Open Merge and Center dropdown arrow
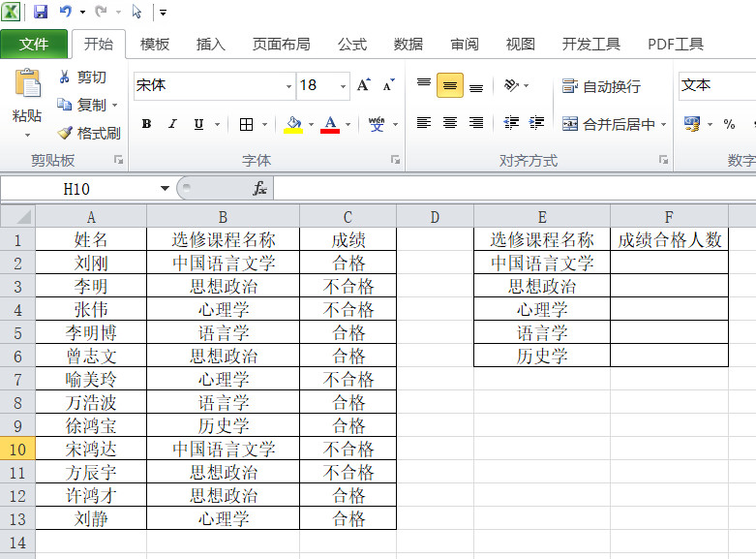756x559 pixels. 664,125
